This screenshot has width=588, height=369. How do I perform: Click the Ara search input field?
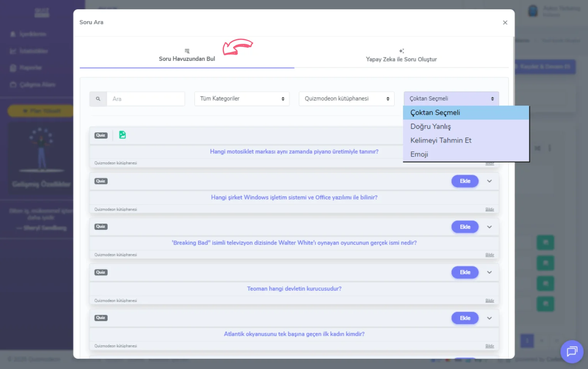tap(145, 99)
